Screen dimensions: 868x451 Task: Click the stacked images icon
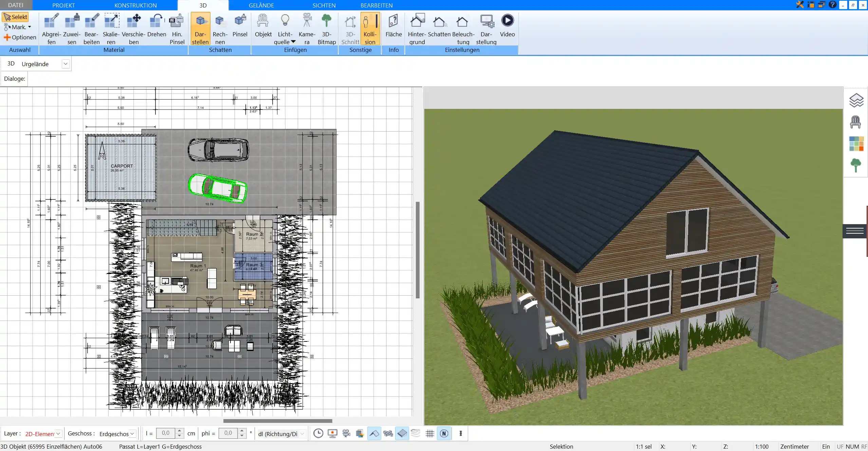pos(360,433)
